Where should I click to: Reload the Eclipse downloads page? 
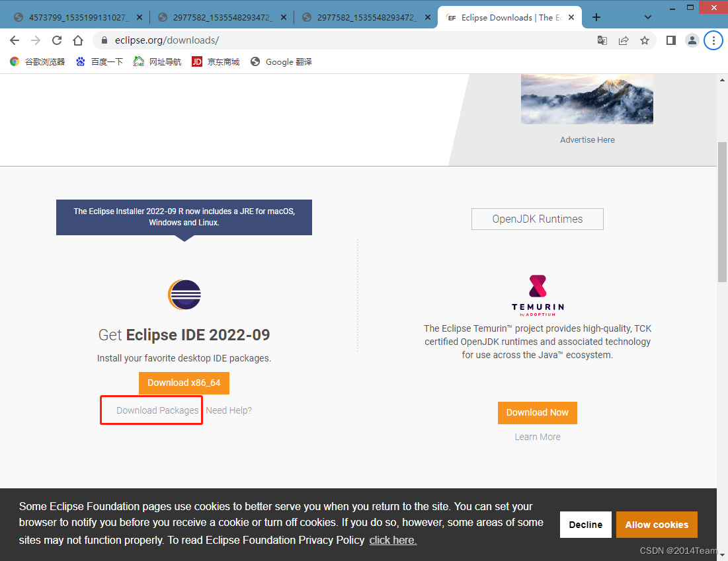(57, 40)
